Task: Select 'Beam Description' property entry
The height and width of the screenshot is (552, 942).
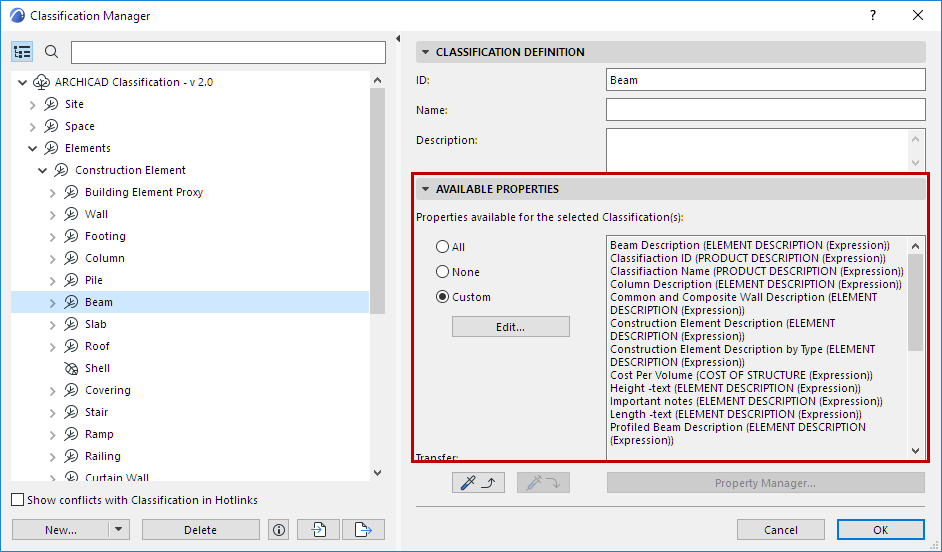Action: pyautogui.click(x=750, y=245)
